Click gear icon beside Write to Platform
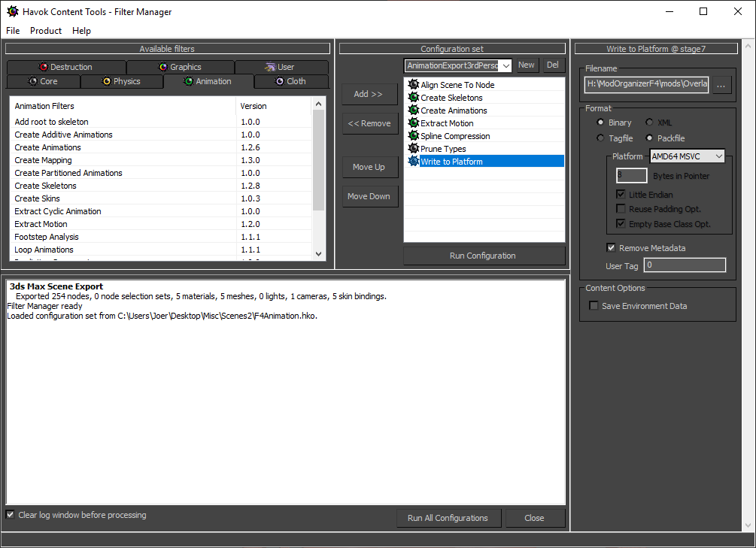 [413, 161]
